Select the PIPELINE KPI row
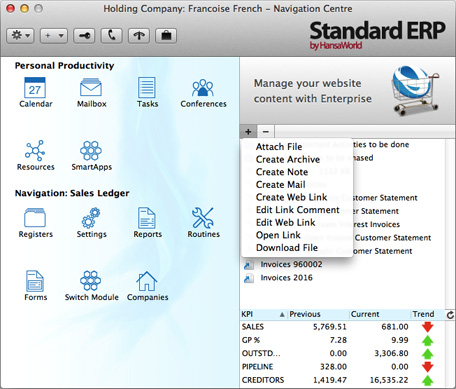Screen dimensions: 456x389 point(342,367)
